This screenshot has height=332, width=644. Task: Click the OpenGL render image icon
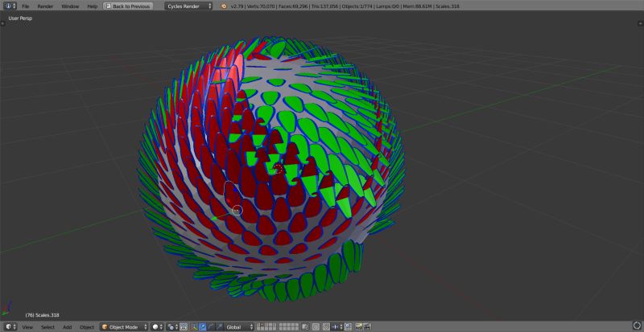[x=359, y=326]
